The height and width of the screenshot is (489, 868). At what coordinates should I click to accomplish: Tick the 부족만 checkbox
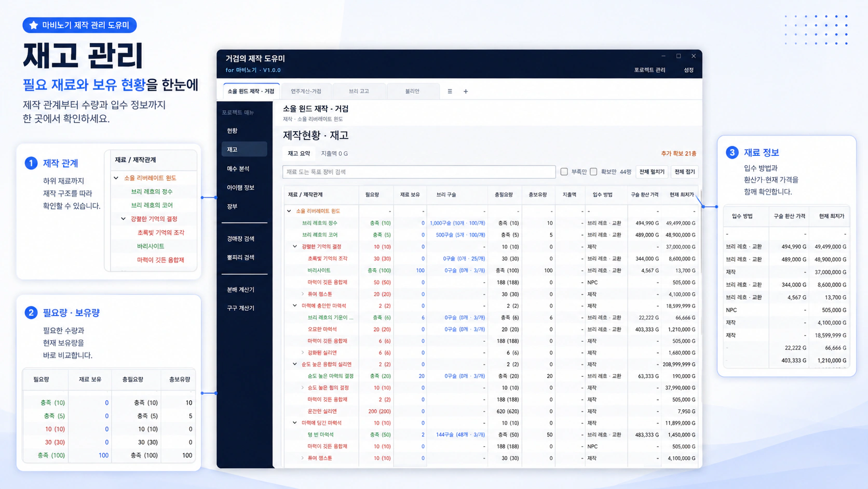(564, 171)
